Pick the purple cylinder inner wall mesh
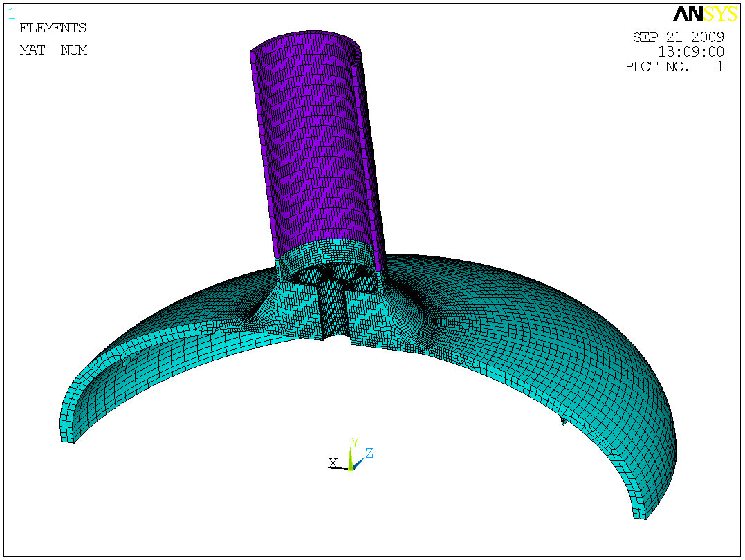The height and width of the screenshot is (560, 745). [311, 152]
